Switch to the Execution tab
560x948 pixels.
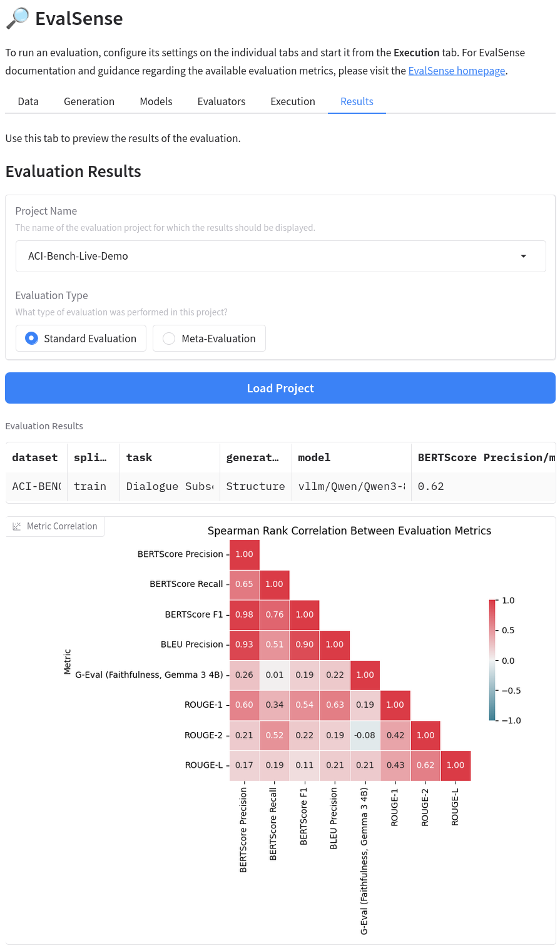293,101
